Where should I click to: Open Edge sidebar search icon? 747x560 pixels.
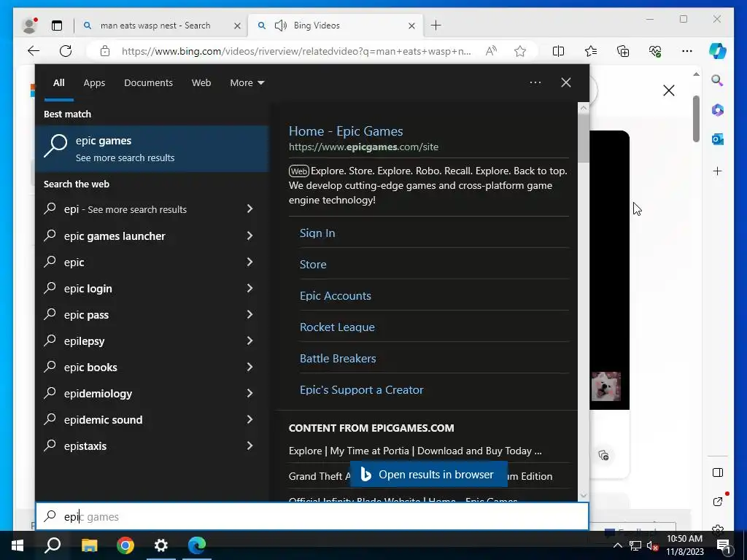tap(718, 80)
